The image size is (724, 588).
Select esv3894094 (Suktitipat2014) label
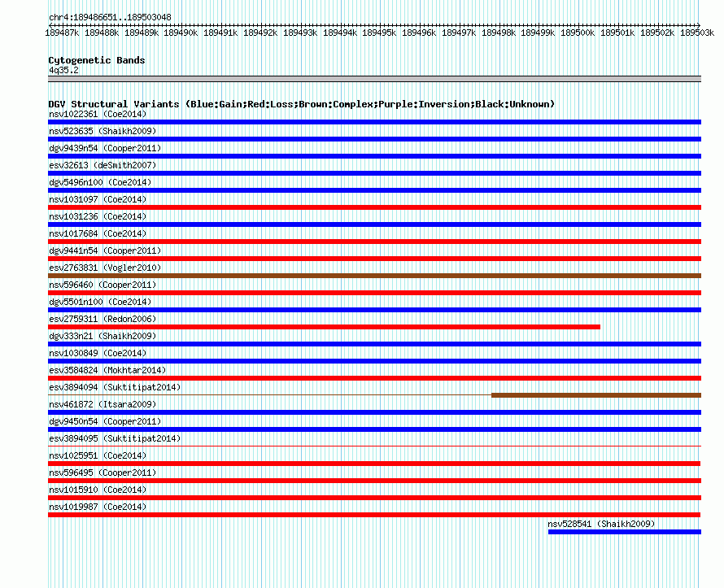coord(115,387)
